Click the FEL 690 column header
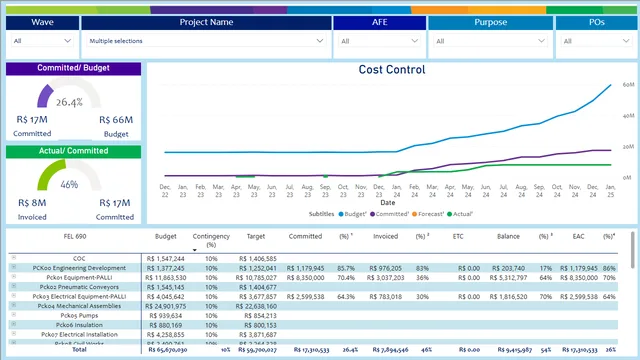 (x=75, y=236)
